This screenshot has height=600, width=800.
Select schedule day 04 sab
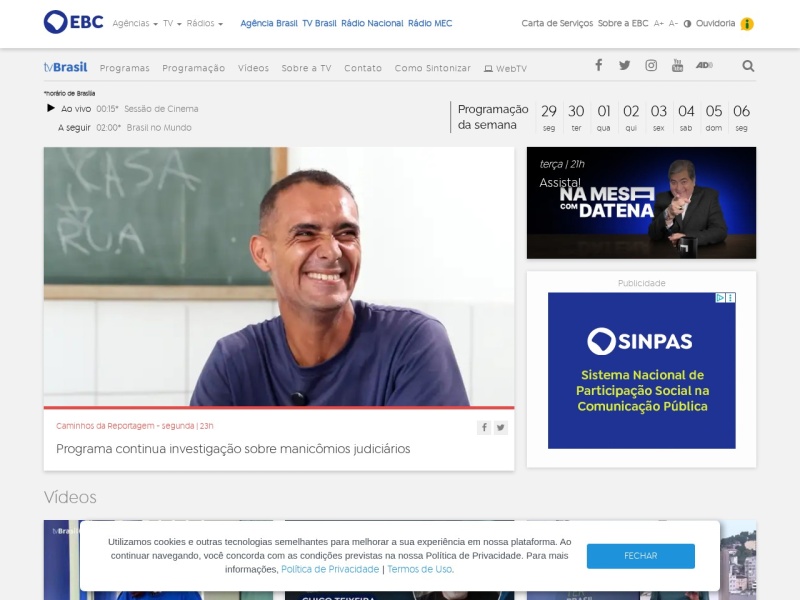(x=686, y=118)
